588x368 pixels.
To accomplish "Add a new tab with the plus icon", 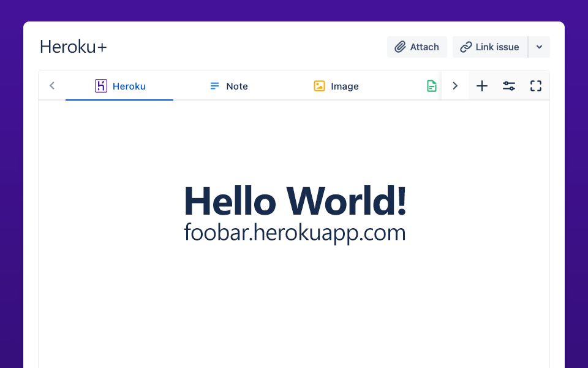I will click(482, 86).
